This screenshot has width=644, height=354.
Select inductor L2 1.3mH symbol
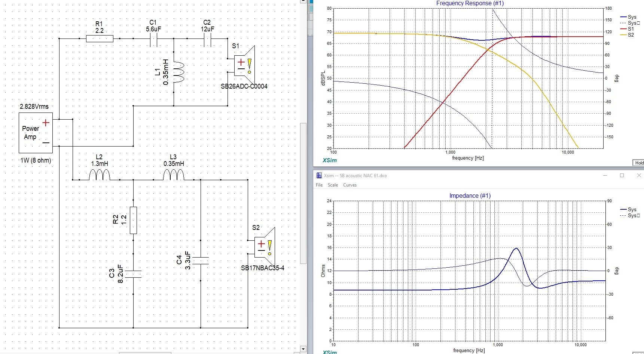pyautogui.click(x=100, y=175)
